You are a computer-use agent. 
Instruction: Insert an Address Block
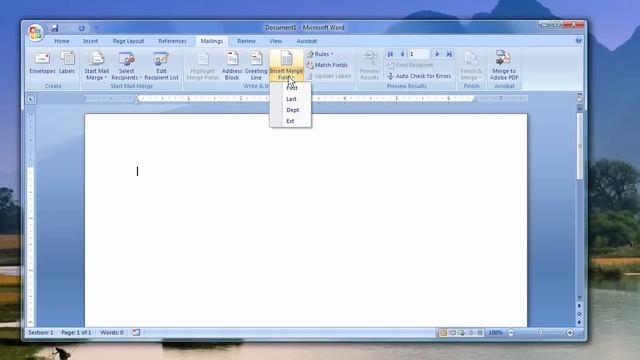pos(232,65)
